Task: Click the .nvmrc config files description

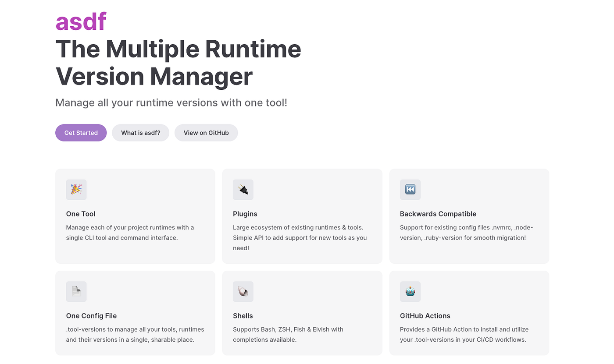Action: click(467, 233)
